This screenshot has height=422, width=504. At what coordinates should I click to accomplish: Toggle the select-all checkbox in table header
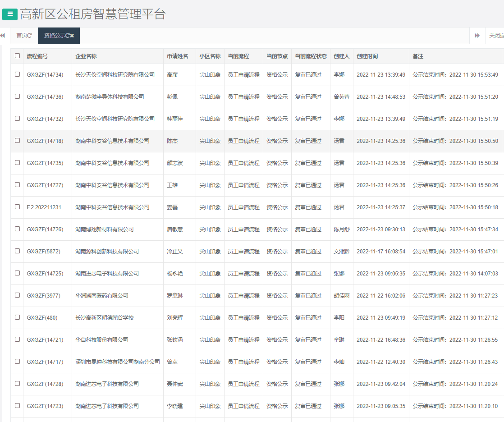(17, 56)
